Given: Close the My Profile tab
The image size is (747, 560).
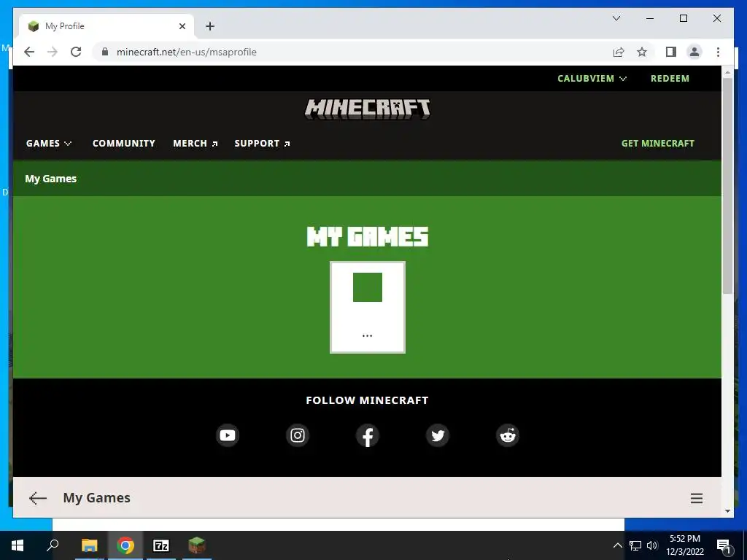Looking at the screenshot, I should [182, 26].
